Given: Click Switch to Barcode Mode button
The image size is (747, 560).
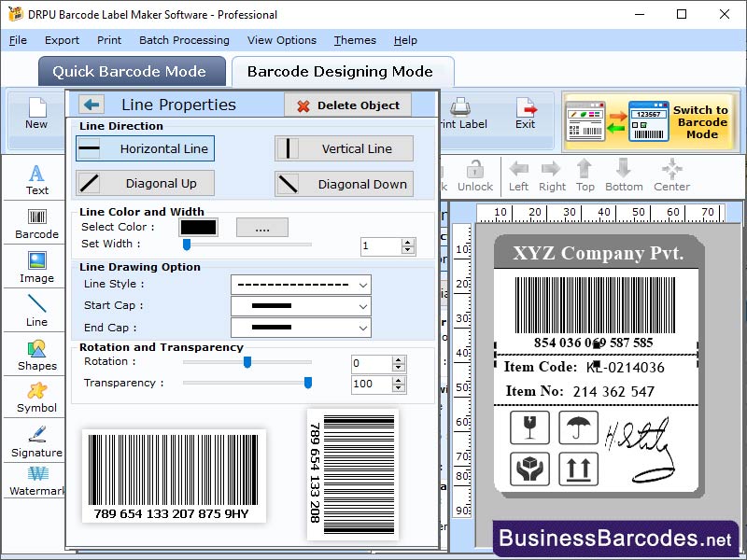Looking at the screenshot, I should click(x=650, y=122).
